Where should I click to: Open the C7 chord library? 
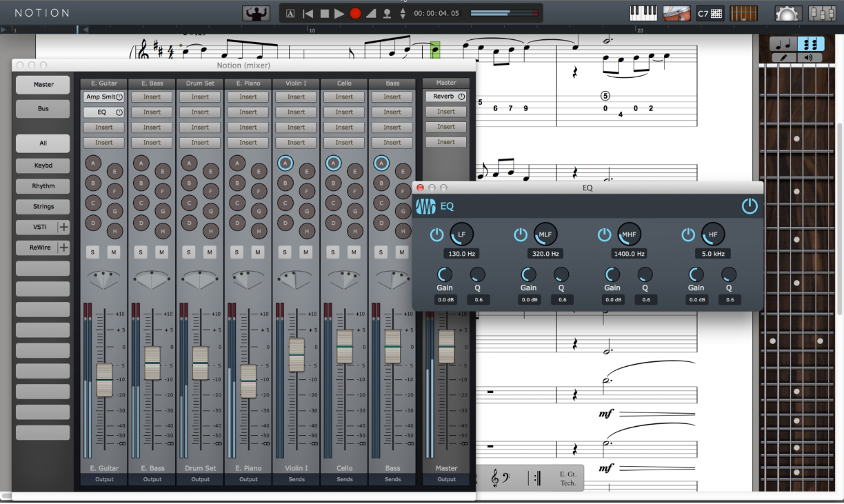(710, 12)
